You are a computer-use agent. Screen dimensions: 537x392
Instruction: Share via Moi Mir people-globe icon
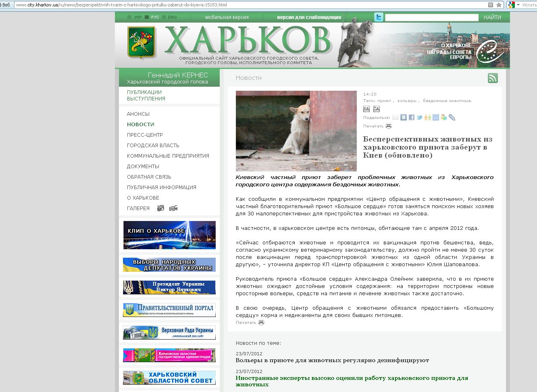pyautogui.click(x=444, y=117)
